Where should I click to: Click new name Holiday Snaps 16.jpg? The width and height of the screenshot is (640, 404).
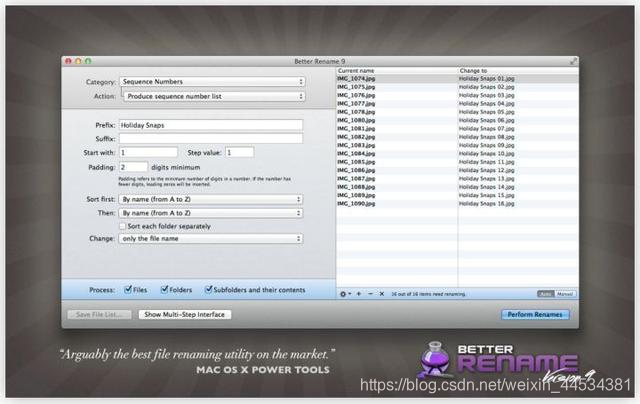point(487,204)
